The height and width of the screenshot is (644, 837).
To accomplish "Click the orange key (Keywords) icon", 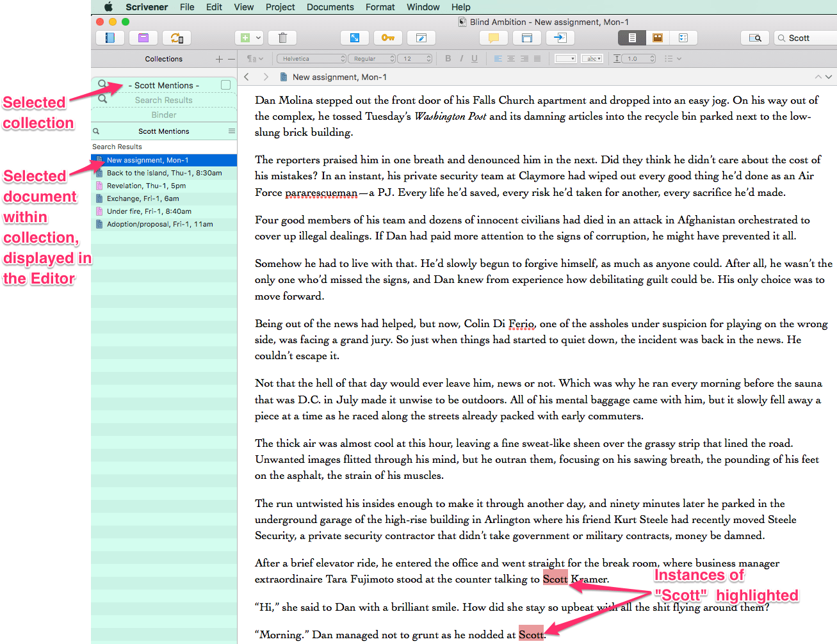I will 388,38.
